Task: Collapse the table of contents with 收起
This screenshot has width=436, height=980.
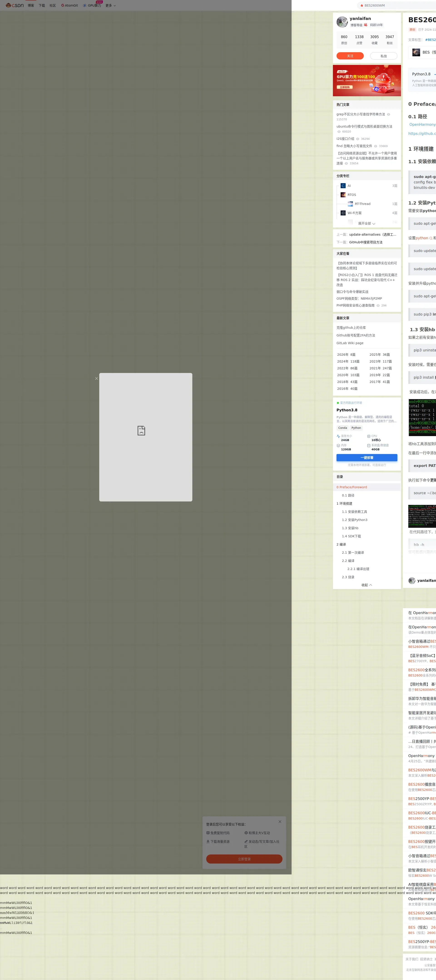Action: tap(366, 585)
